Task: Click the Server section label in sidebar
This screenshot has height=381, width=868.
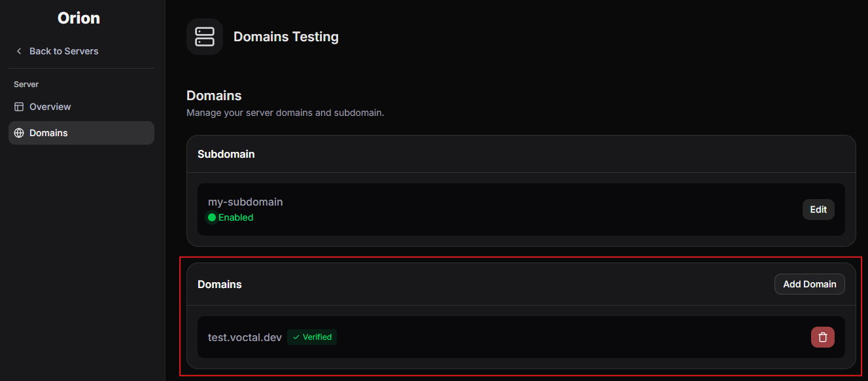Action: [26, 84]
